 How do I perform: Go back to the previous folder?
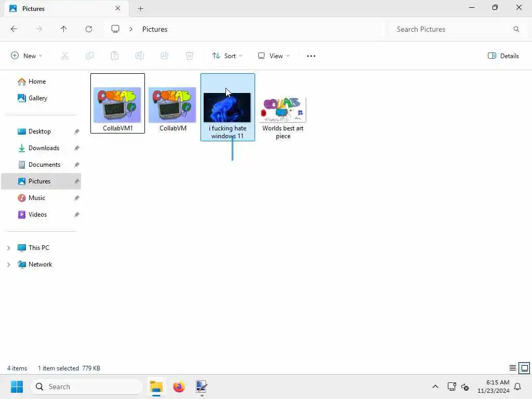point(14,29)
